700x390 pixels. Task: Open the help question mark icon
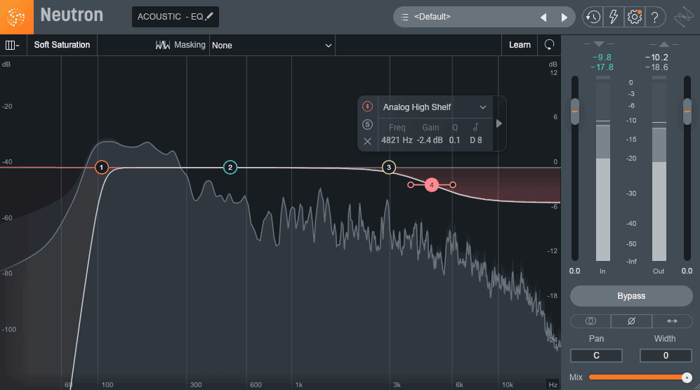coord(654,17)
